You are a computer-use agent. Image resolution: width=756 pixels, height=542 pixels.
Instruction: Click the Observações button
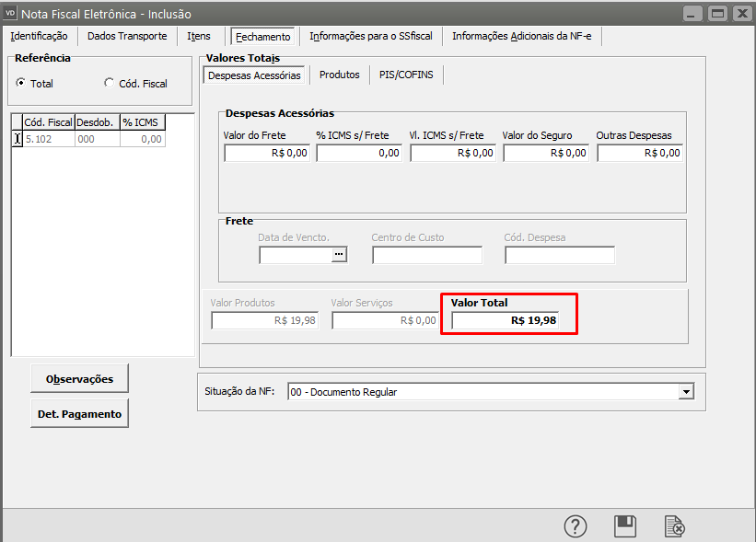[x=79, y=378]
